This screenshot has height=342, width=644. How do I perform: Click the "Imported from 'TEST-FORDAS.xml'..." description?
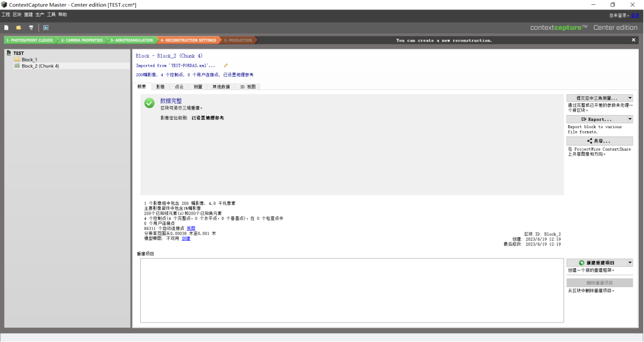click(175, 66)
